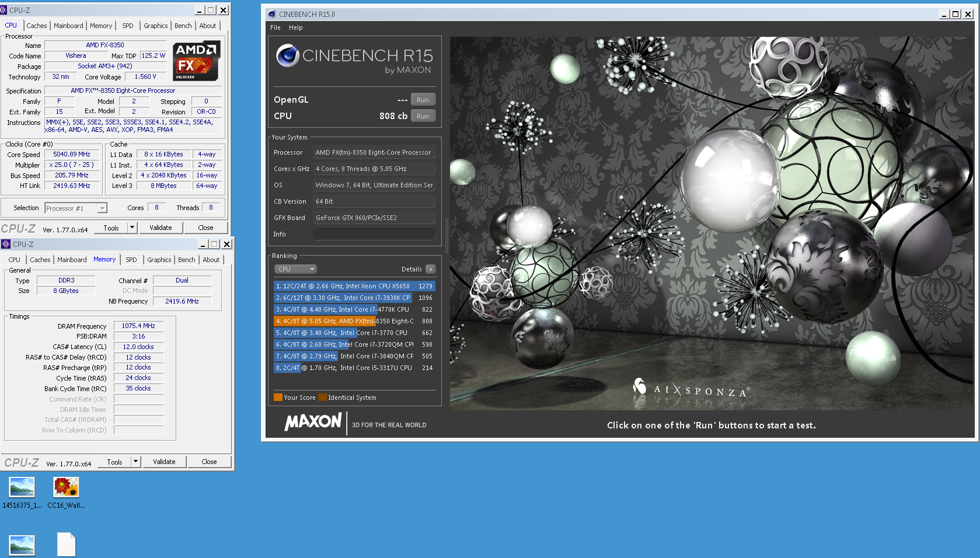Select ranking row Intel Core i7-3930K
The width and height of the screenshot is (980, 558).
pos(354,298)
